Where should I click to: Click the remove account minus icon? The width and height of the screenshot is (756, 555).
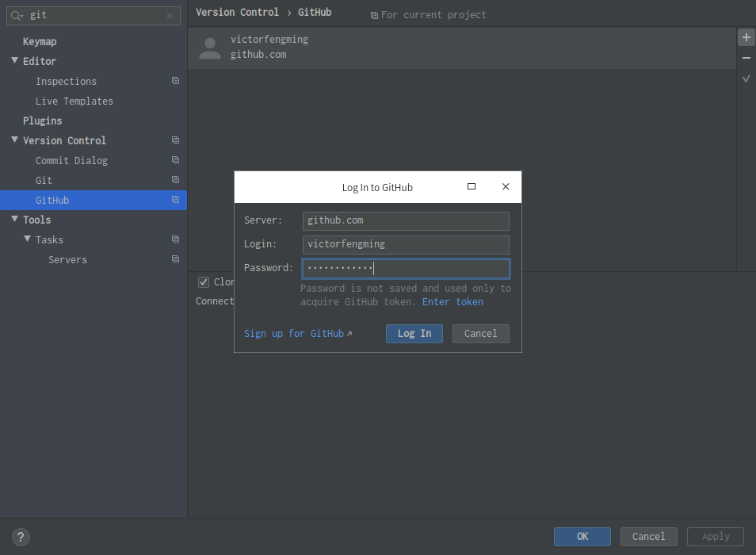coord(746,58)
